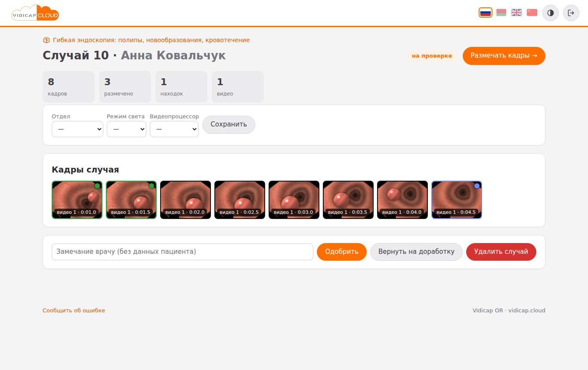The height and width of the screenshot is (370, 588).
Task: Click the Сохранить button
Action: click(x=229, y=125)
